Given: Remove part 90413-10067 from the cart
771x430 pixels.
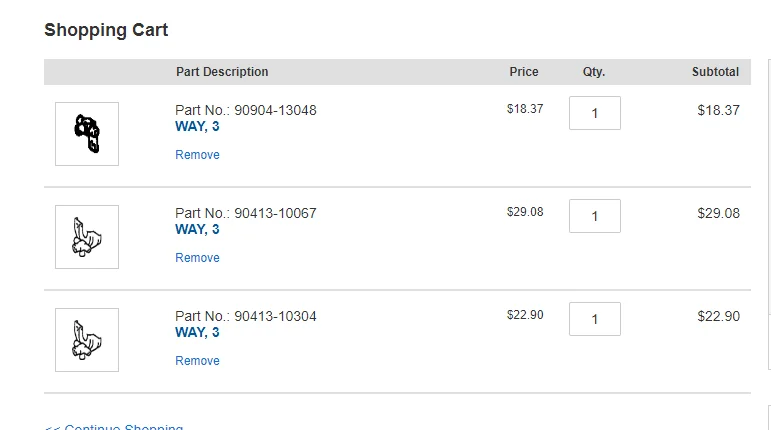Looking at the screenshot, I should (197, 258).
